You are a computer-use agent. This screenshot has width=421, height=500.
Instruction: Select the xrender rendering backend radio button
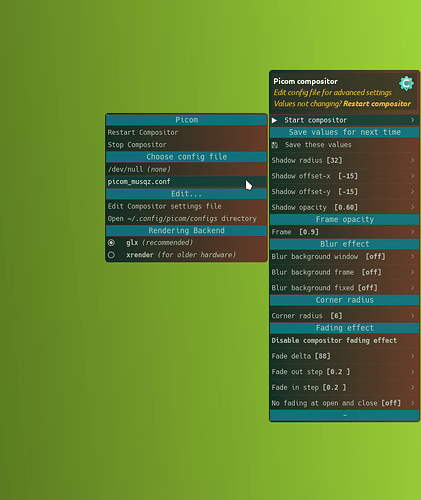(111, 255)
